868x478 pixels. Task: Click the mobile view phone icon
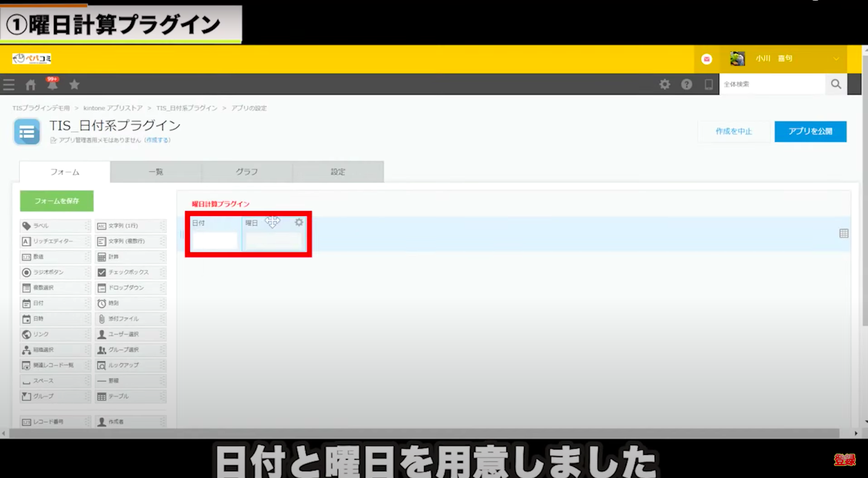click(x=708, y=85)
